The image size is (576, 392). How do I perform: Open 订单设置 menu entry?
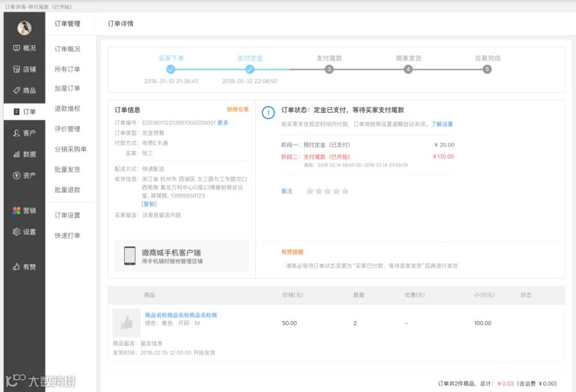click(67, 215)
